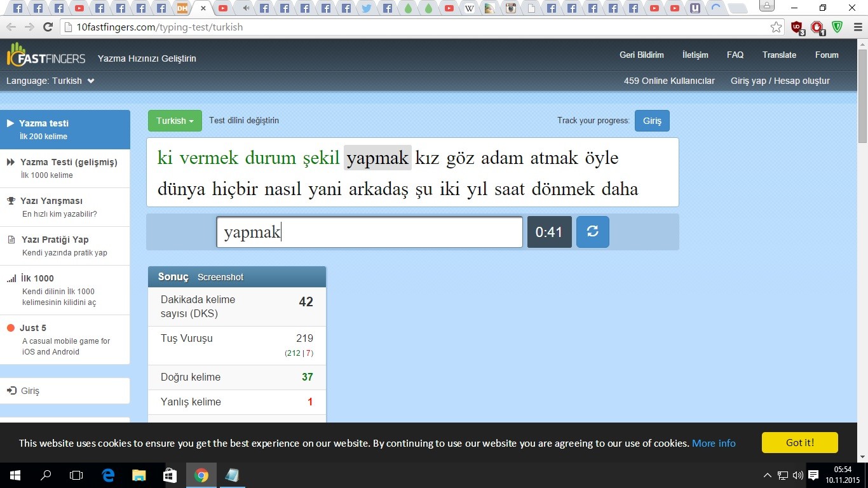The height and width of the screenshot is (488, 868).
Task: Click Giriş yap / Hesap oluştur link
Action: pyautogui.click(x=780, y=81)
